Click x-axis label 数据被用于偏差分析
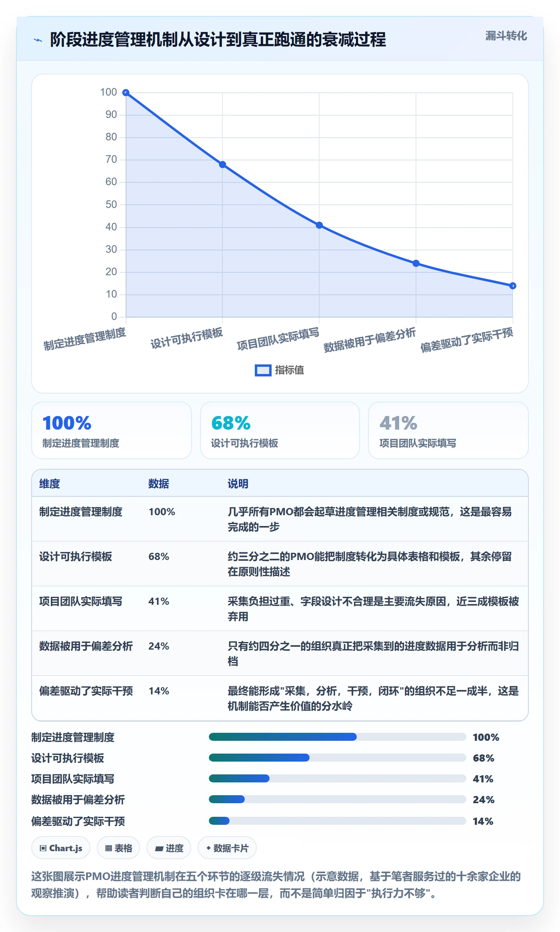The image size is (560, 932). pos(370,340)
